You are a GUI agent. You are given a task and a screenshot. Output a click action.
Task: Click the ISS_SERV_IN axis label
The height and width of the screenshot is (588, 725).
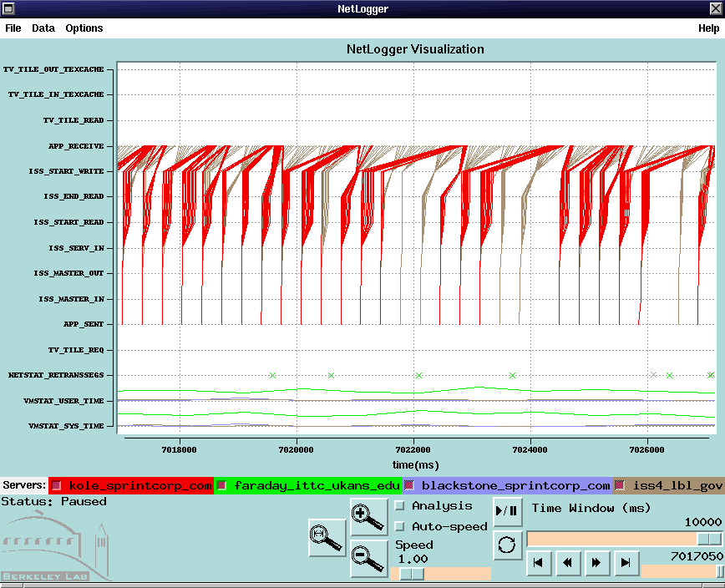tap(76, 248)
